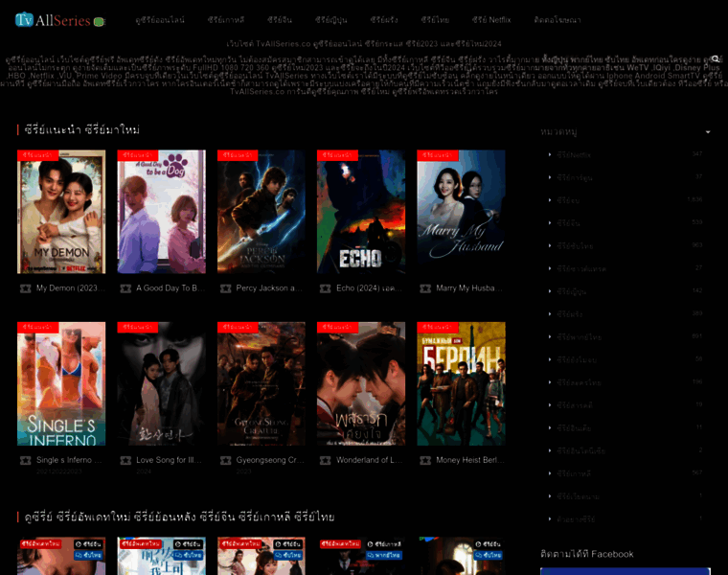Open ซีรี่ย์ Netflix in the top menu
728x575 pixels.
coord(491,20)
